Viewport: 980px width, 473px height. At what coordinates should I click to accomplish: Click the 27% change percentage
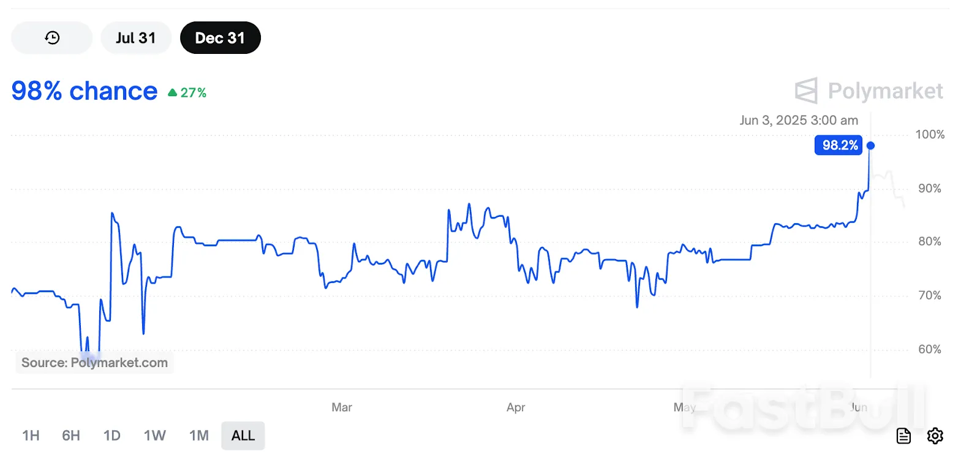[x=193, y=92]
